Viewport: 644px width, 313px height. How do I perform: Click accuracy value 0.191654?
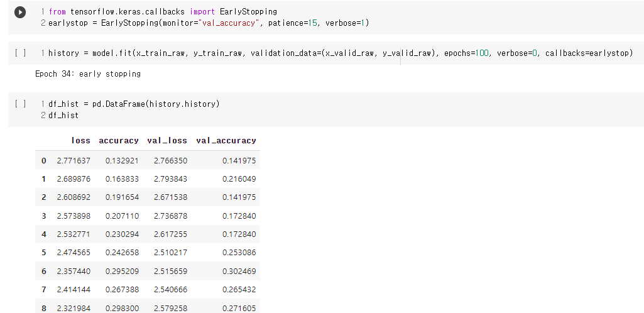pos(122,197)
